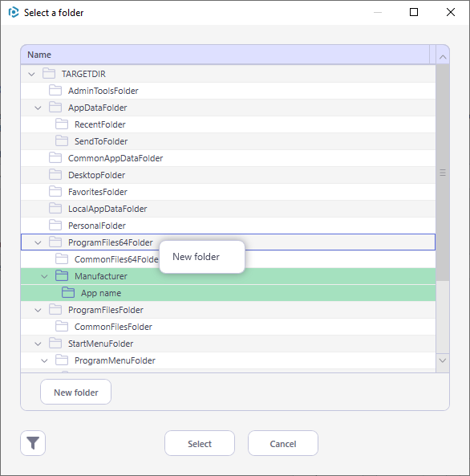This screenshot has width=470, height=476.
Task: Select the ProgramMenuFolder label
Action: coord(115,360)
